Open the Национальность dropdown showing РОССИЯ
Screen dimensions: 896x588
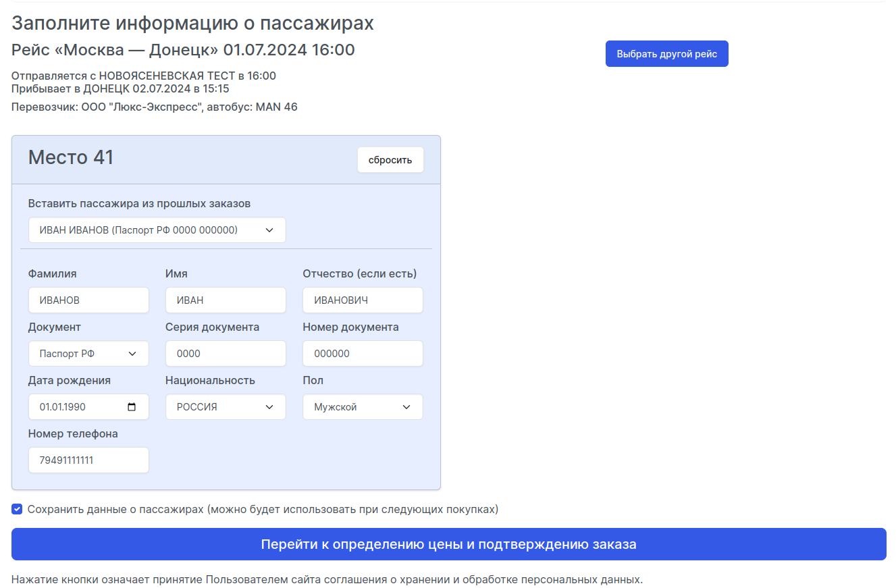[225, 406]
